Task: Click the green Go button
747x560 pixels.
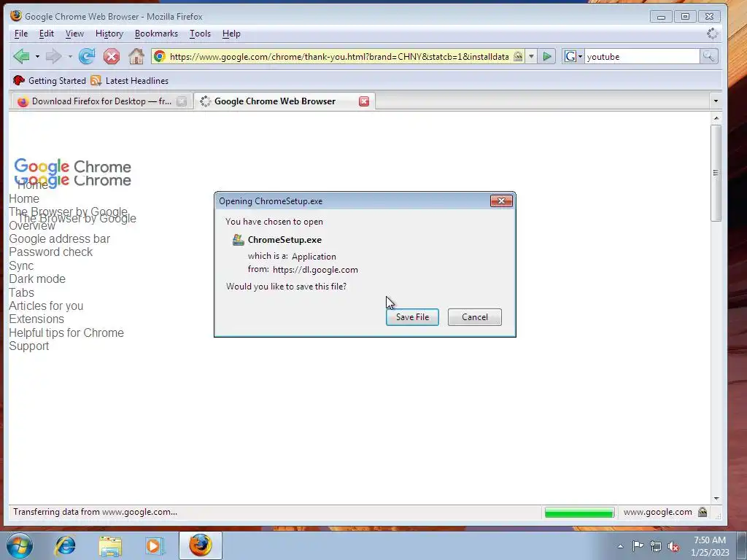Action: pos(547,57)
